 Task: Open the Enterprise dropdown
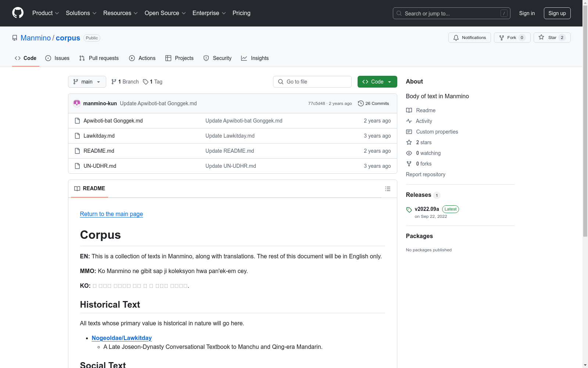(209, 13)
